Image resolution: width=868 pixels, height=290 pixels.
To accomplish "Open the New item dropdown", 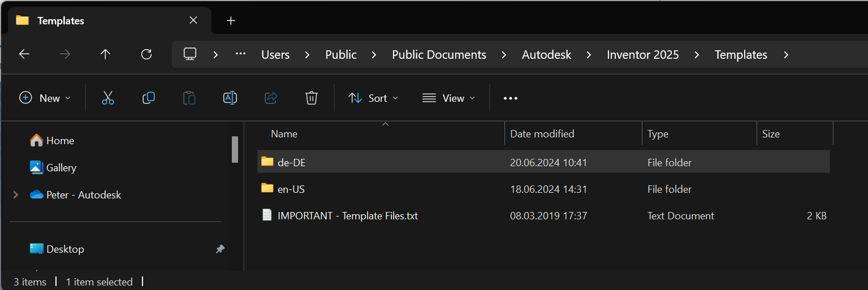I will click(x=45, y=98).
